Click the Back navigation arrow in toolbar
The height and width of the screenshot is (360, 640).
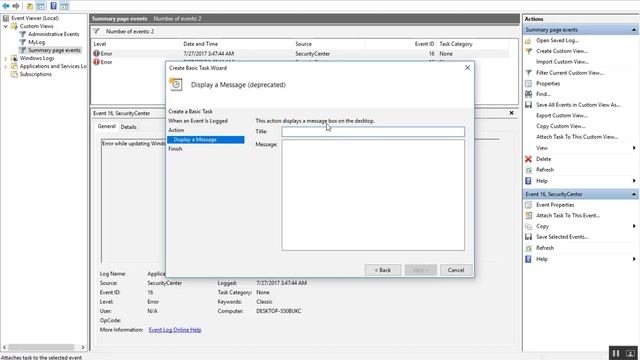click(6, 6)
